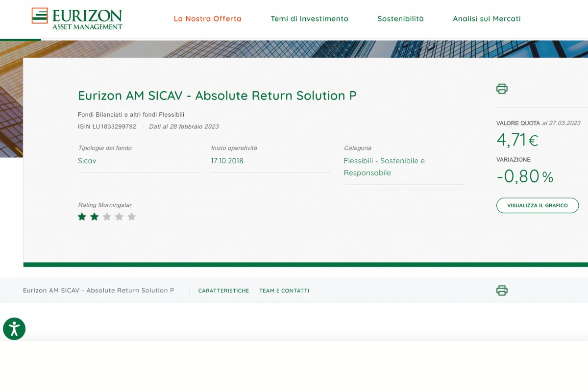Click the fifth Morningstar rating star

(131, 216)
